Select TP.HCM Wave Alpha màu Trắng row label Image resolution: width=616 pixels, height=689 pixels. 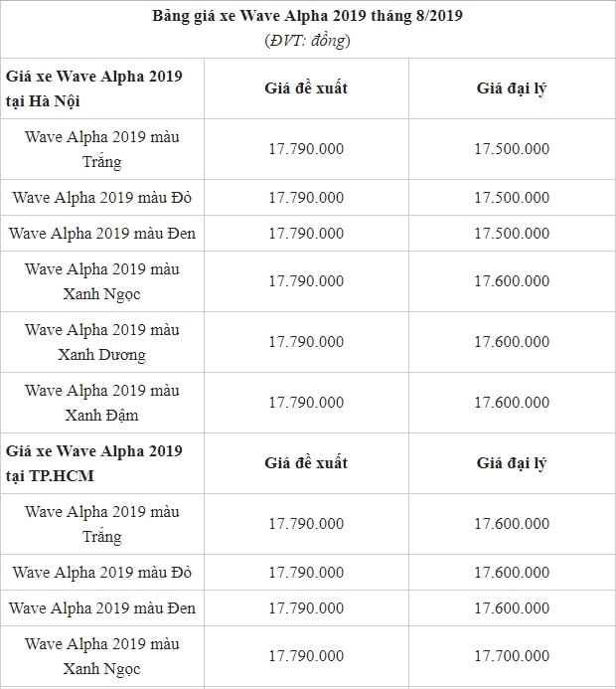[x=102, y=524]
